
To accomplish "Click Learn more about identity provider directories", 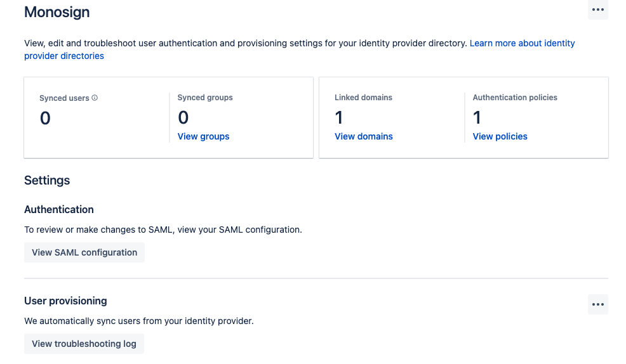I will click(522, 43).
